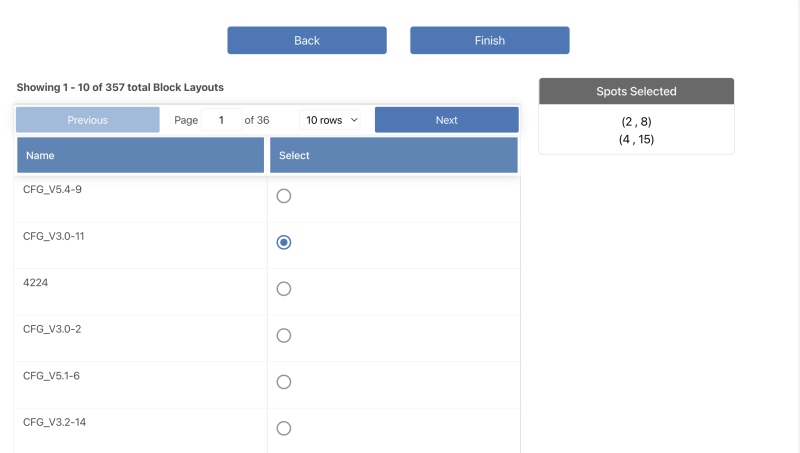The image size is (800, 453).
Task: Choose the CFG_V3.0-11 radio button
Action: [284, 242]
